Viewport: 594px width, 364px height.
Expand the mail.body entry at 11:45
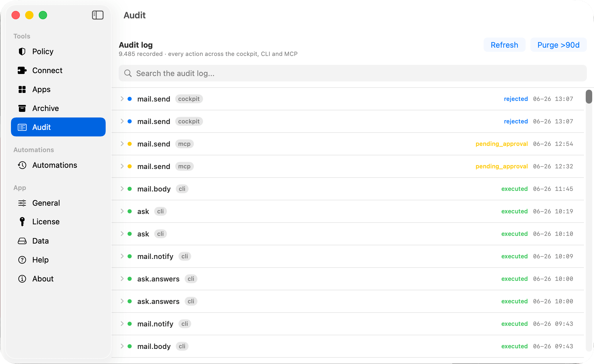coord(122,189)
